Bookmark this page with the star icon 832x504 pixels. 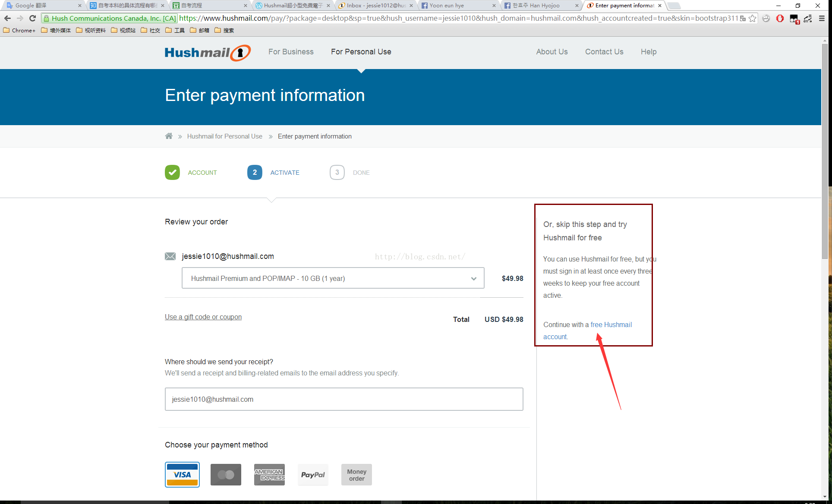pos(753,18)
